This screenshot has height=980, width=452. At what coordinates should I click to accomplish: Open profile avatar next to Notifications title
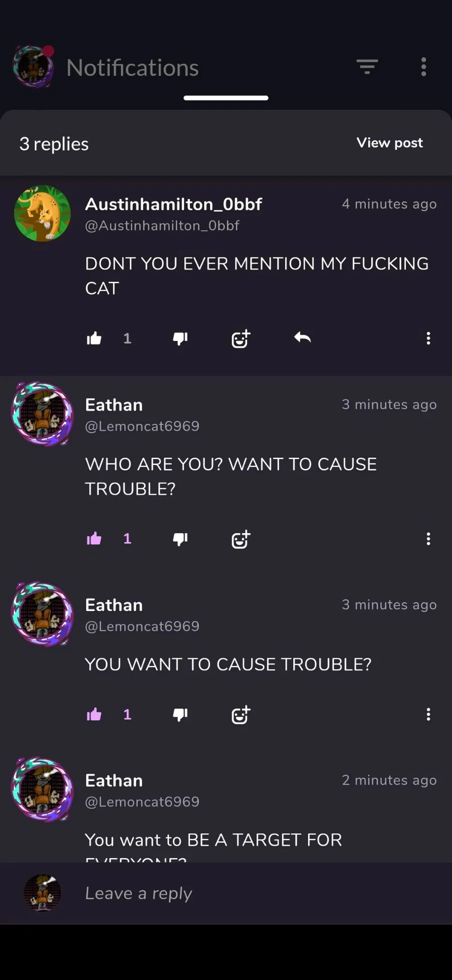34,67
